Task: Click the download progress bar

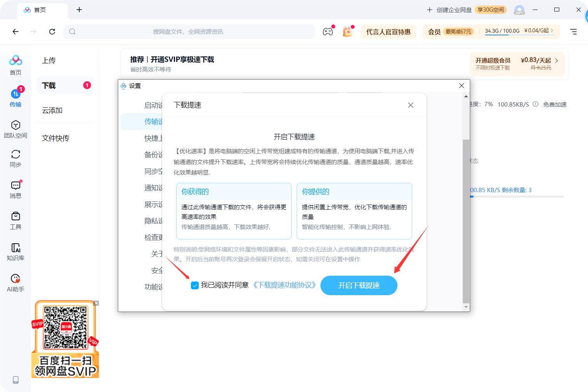Action: 517,197
